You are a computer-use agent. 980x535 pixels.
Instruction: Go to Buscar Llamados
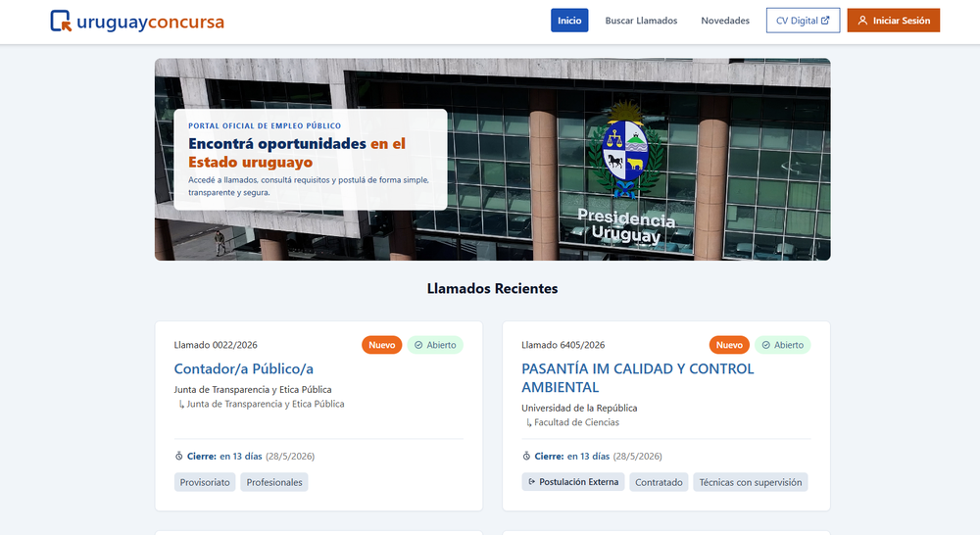pyautogui.click(x=641, y=21)
